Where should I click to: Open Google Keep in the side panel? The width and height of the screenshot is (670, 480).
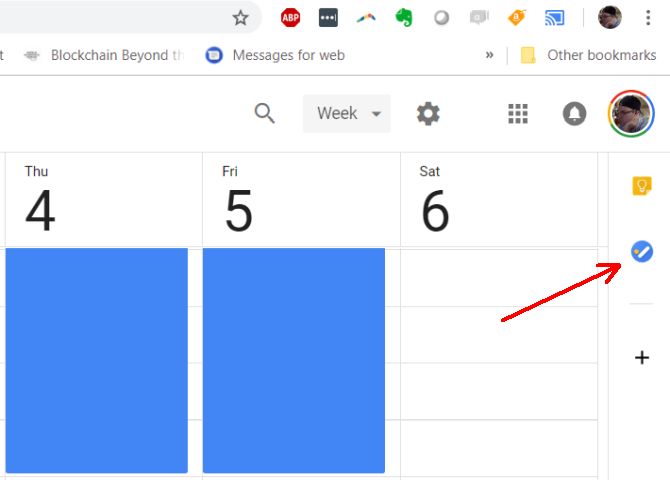click(x=642, y=186)
